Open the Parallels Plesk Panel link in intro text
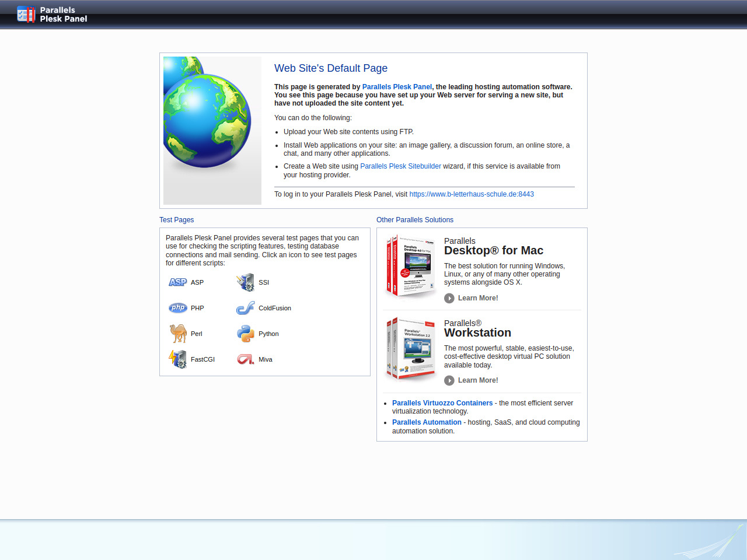 397,87
